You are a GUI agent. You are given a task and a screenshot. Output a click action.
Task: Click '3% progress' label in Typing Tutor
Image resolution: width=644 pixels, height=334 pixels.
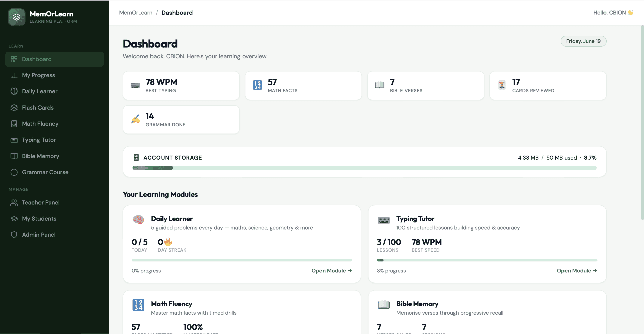click(391, 271)
